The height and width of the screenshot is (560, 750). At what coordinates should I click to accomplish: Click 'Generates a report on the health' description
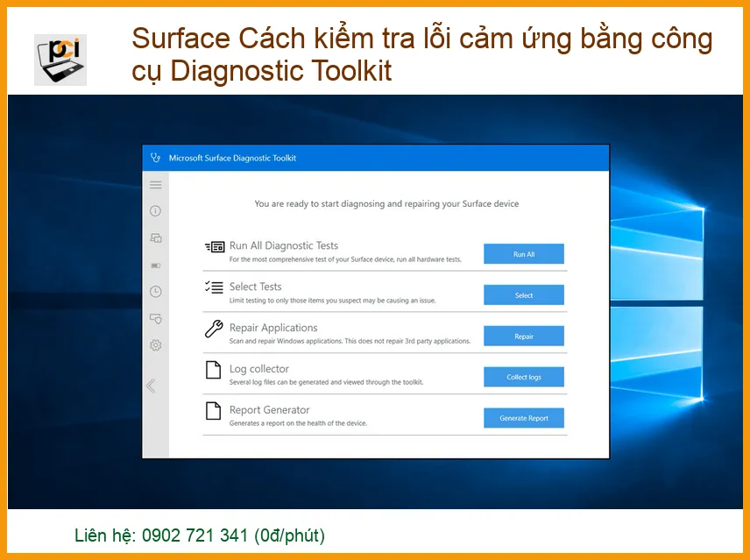pyautogui.click(x=298, y=423)
